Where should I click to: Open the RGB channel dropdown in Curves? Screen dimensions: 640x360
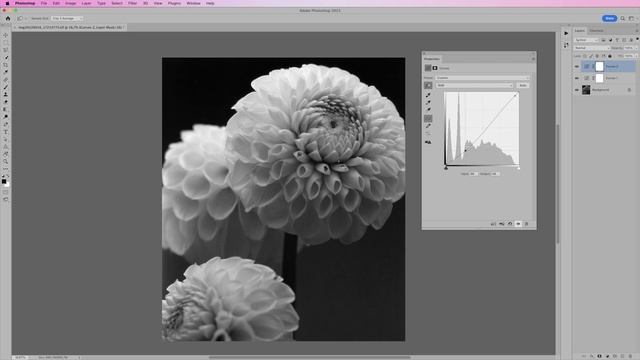(474, 85)
